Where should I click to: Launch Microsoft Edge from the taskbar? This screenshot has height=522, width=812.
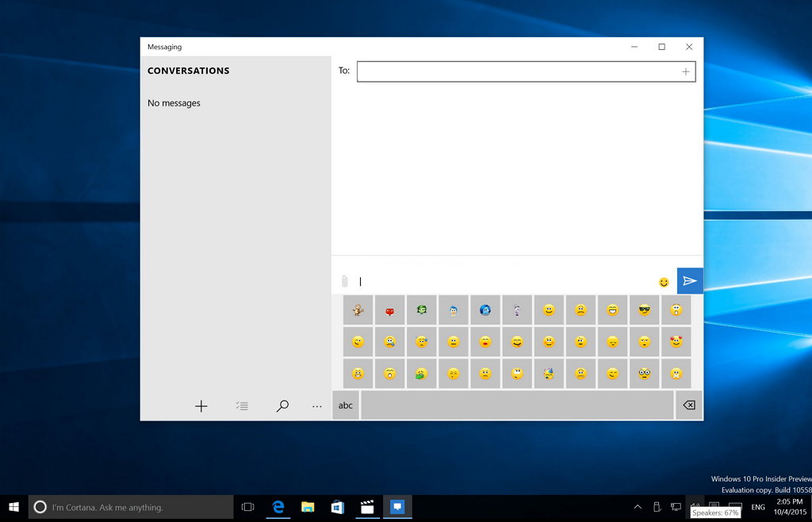click(x=278, y=507)
